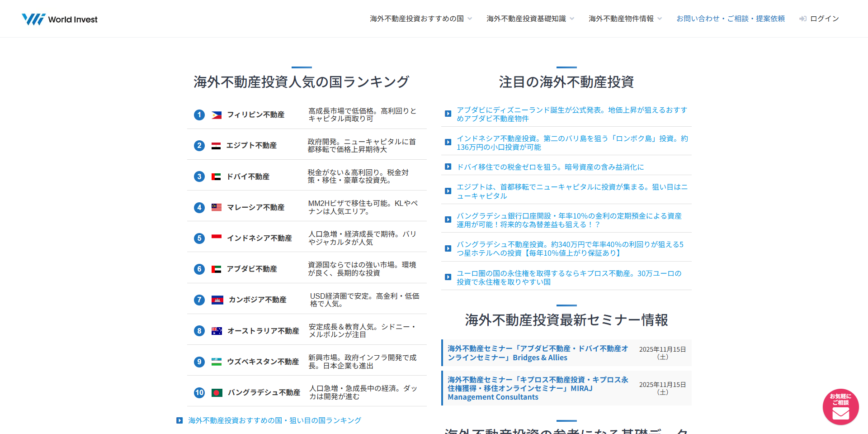Image resolution: width=868 pixels, height=434 pixels.
Task: Click the Bangladesh flag icon
Action: [x=217, y=393]
